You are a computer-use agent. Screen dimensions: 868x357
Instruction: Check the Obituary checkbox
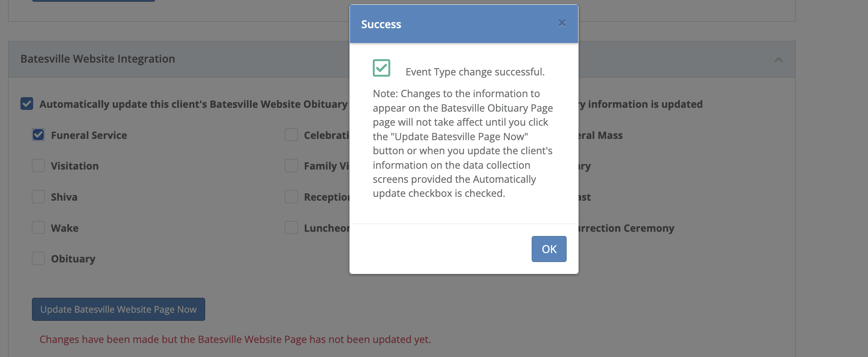(x=38, y=259)
